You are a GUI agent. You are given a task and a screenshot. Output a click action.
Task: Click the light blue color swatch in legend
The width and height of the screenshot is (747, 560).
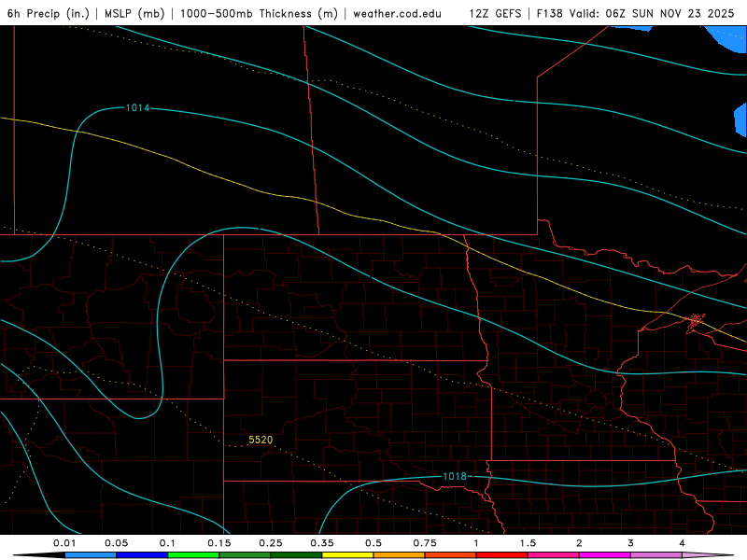(x=91, y=555)
